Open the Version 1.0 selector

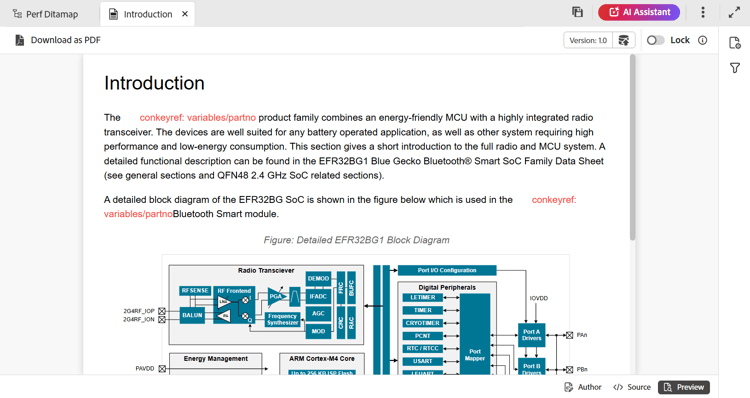pyautogui.click(x=588, y=40)
